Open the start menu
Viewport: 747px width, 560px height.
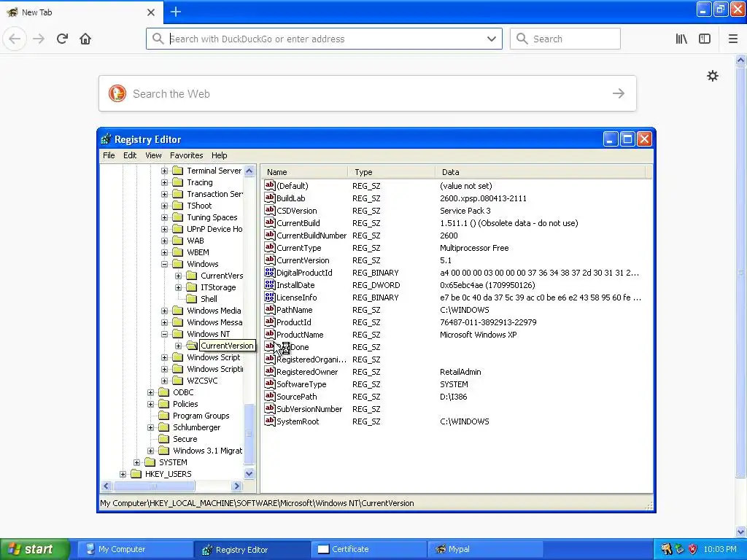click(34, 549)
